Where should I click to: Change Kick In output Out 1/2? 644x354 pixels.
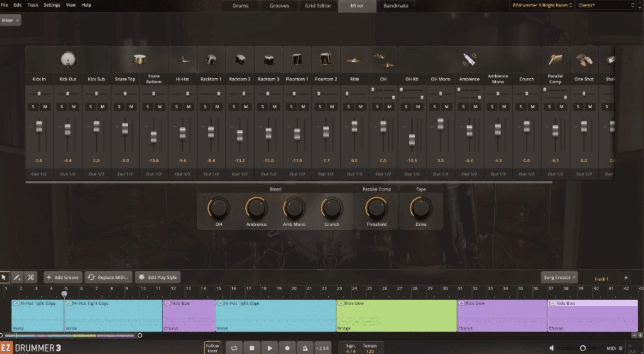point(39,174)
